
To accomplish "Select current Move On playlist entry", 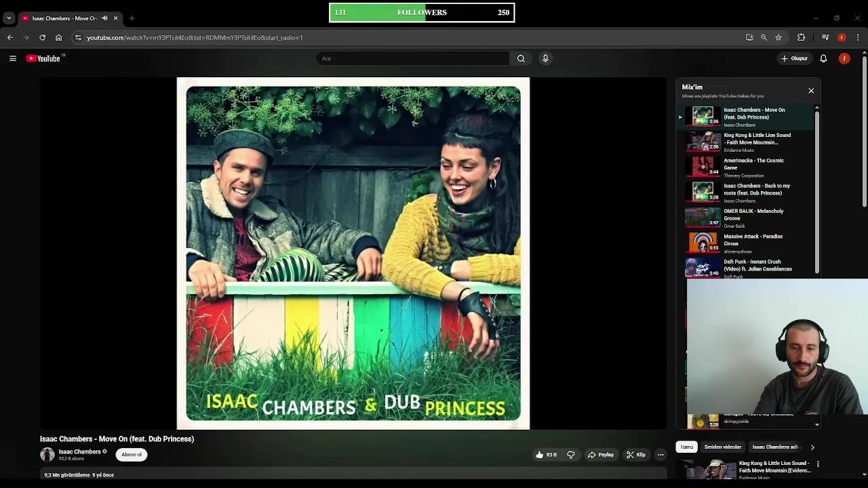I will coord(746,117).
